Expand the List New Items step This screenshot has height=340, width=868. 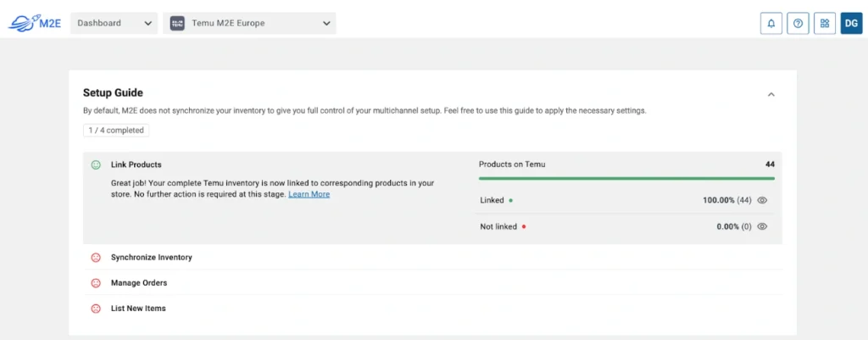[x=138, y=309]
